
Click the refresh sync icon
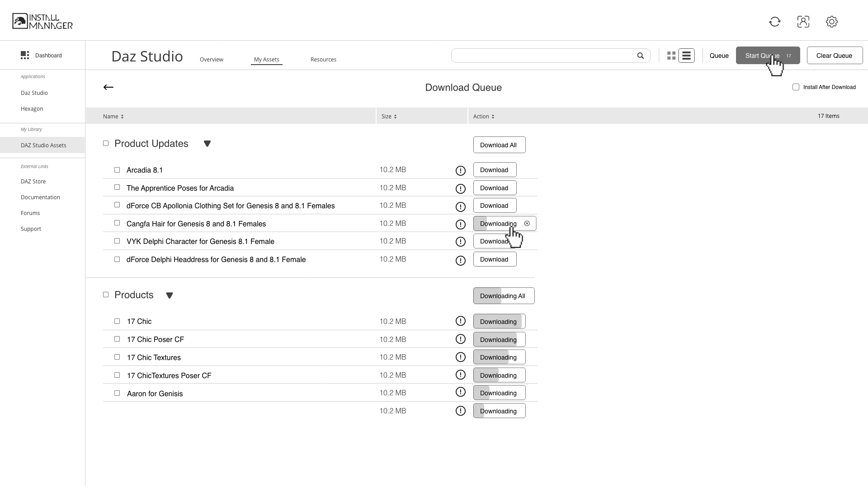774,22
